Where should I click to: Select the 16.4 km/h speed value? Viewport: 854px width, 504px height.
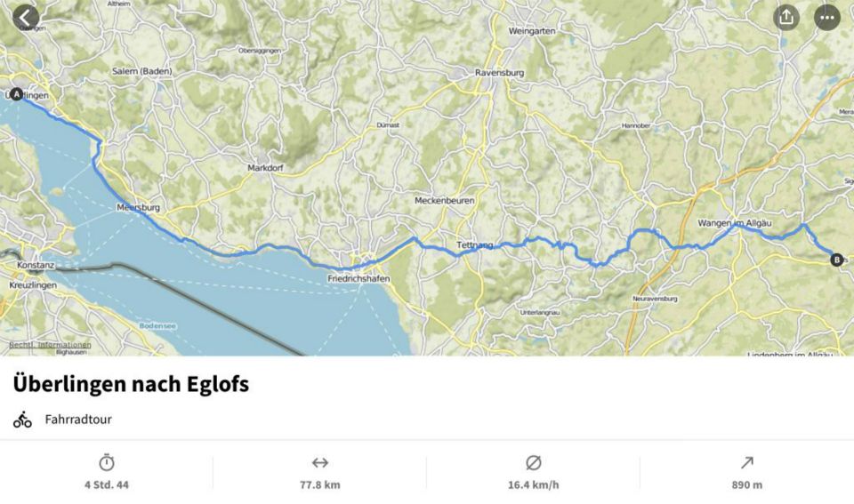click(x=533, y=484)
